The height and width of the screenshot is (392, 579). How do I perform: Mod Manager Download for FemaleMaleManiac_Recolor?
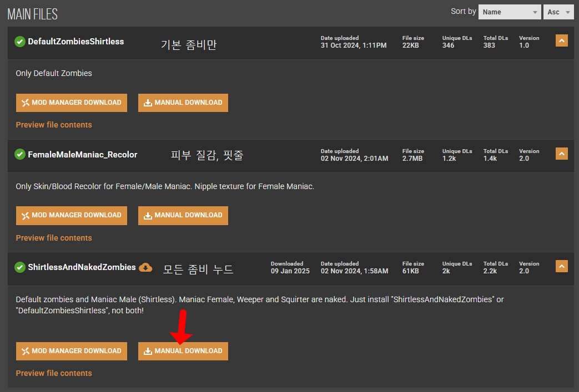click(x=72, y=215)
